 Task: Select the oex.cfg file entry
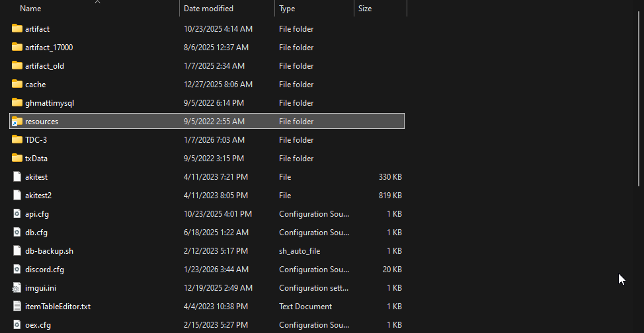pyautogui.click(x=207, y=324)
